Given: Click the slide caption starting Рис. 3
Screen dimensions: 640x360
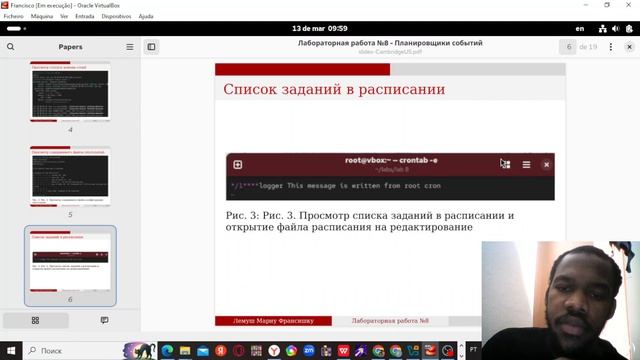Looking at the screenshot, I should coord(370,221).
